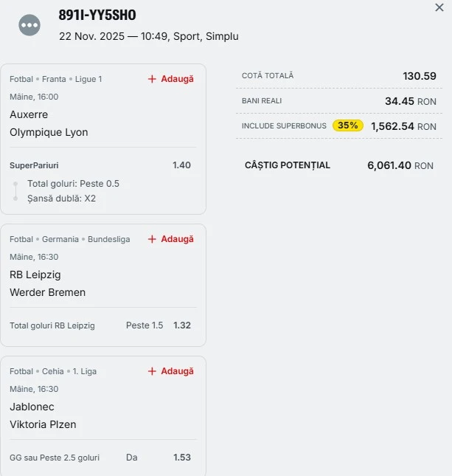Click the Cotă totală value 130.59
452x476 pixels.
tap(419, 76)
